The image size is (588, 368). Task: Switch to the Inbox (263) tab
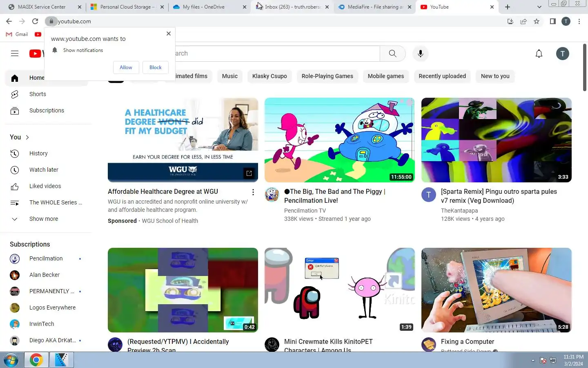point(292,7)
